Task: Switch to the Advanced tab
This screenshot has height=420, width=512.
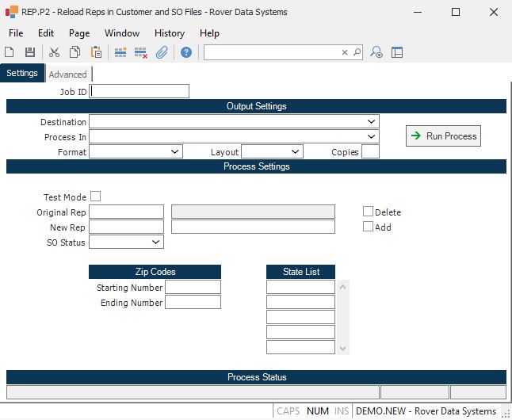Action: 68,74
